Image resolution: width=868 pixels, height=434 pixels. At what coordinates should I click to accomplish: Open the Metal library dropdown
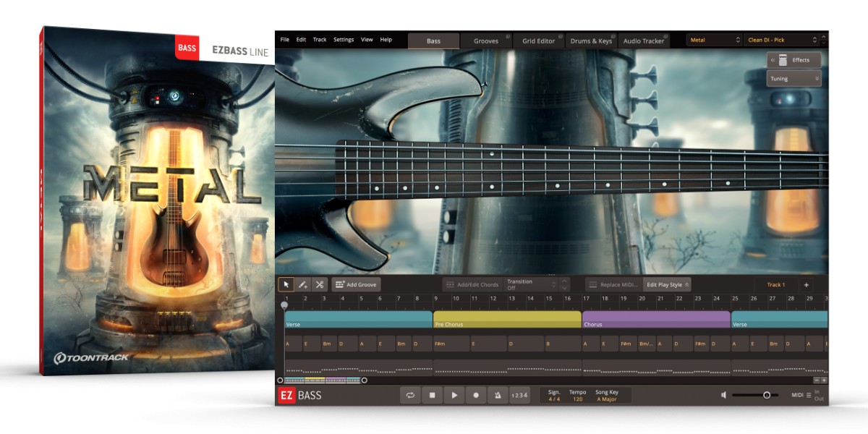click(715, 41)
